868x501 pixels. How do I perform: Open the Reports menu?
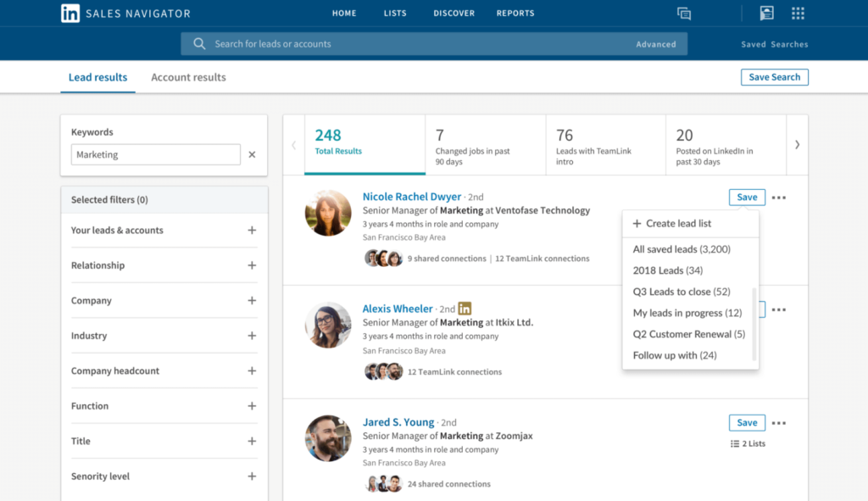coord(515,14)
